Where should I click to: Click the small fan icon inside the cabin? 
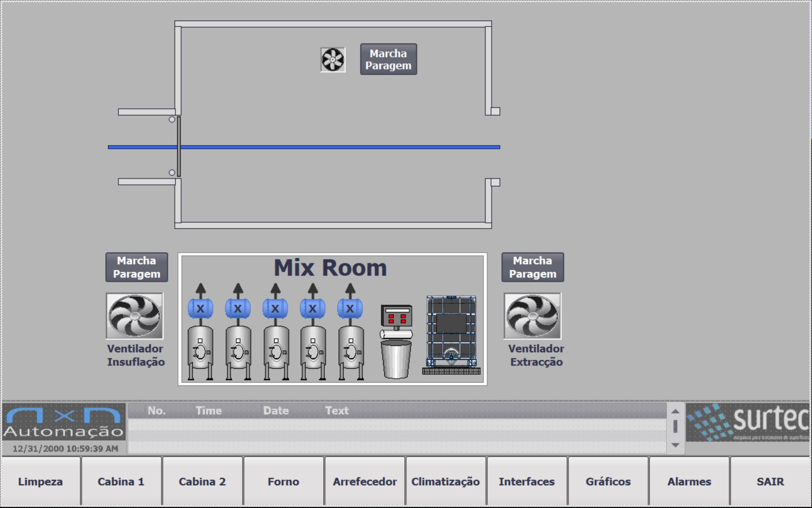(x=333, y=60)
